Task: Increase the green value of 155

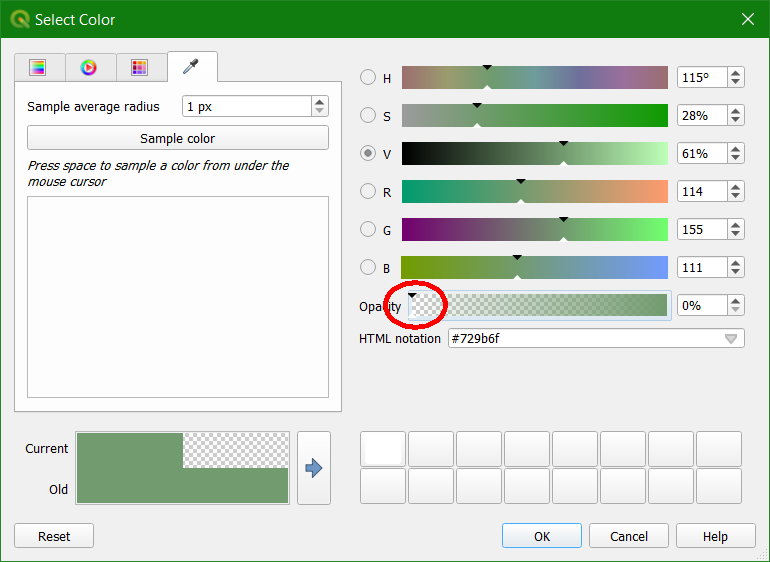Action: click(x=735, y=225)
